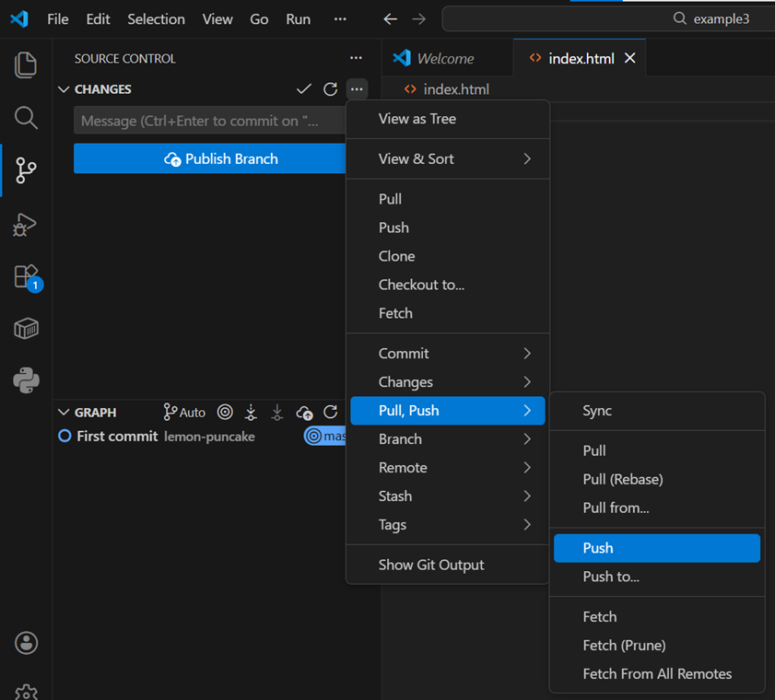775x700 pixels.
Task: Open the Extensions view with badge
Action: click(26, 276)
